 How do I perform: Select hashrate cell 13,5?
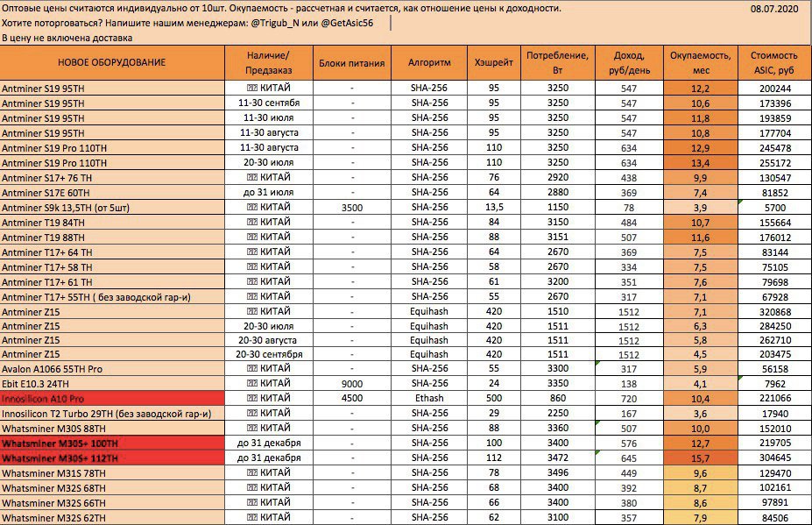(x=494, y=208)
